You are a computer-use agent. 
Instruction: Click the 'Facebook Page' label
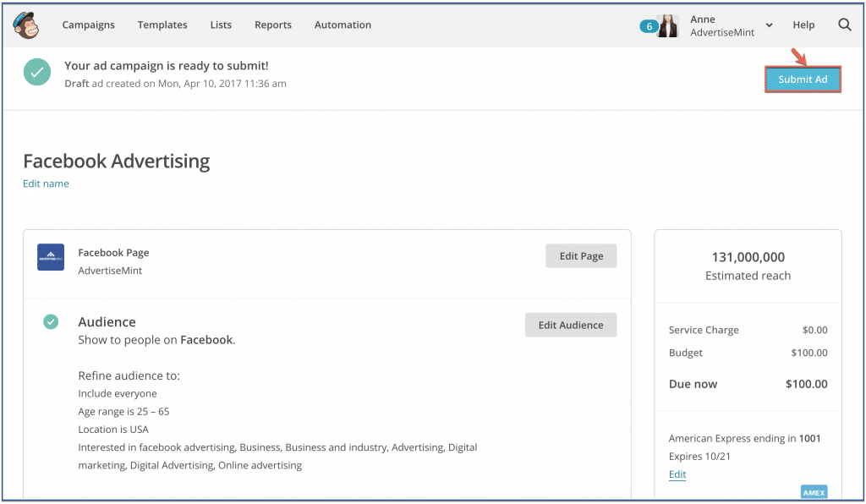click(113, 253)
